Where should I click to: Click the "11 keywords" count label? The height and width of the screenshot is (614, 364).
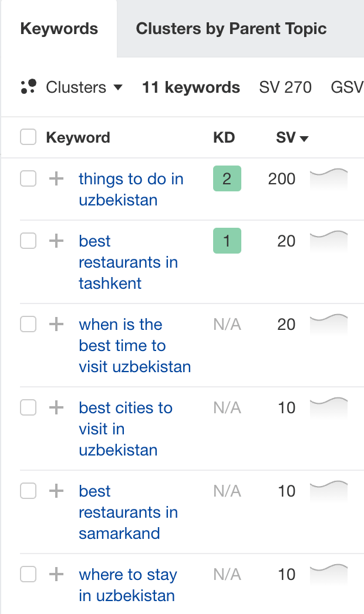(x=190, y=87)
